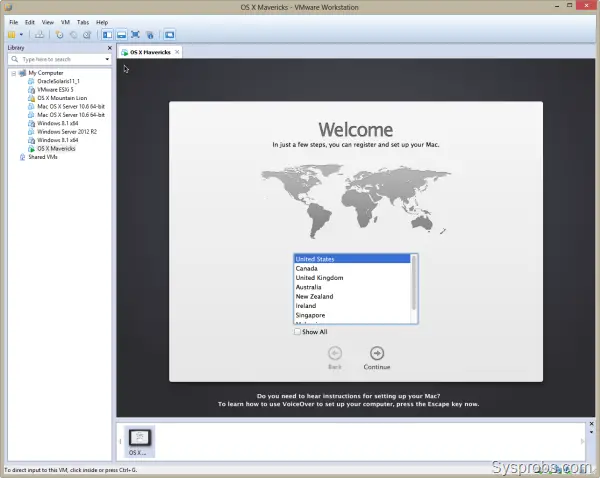600x478 pixels.
Task: Collapse the My Computer tree node
Action: pyautogui.click(x=13, y=73)
